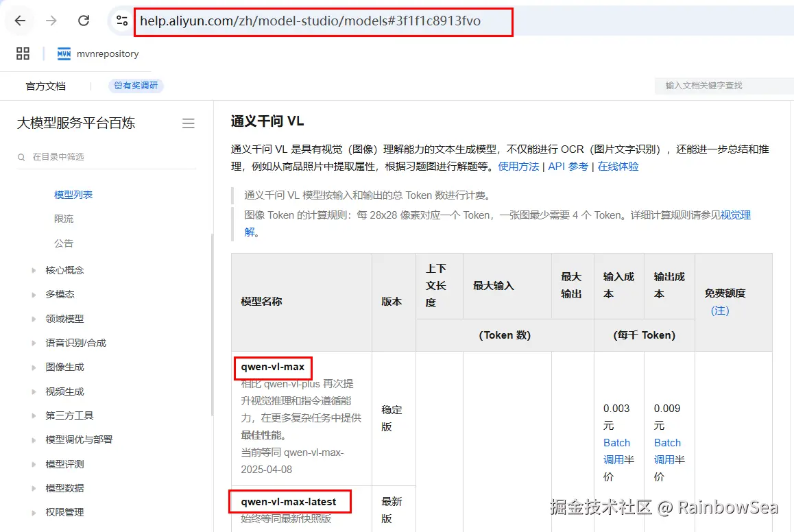
Task: Click the (注) link under 免费额度
Action: coord(720,311)
